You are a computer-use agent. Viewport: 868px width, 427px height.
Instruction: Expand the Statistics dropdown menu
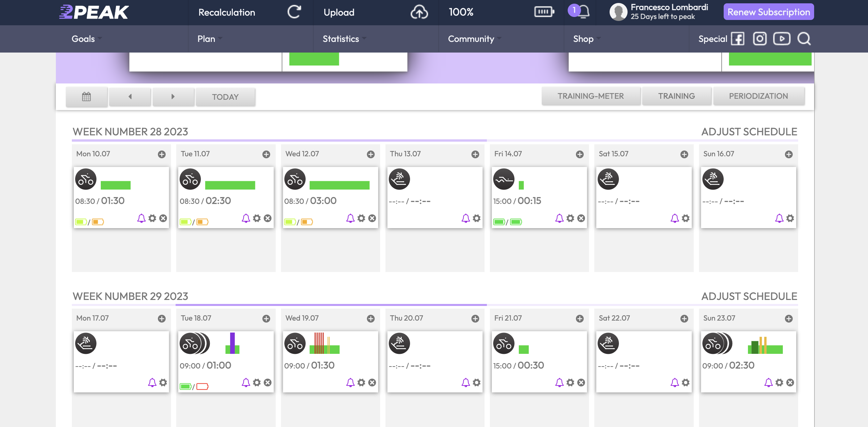(x=344, y=39)
